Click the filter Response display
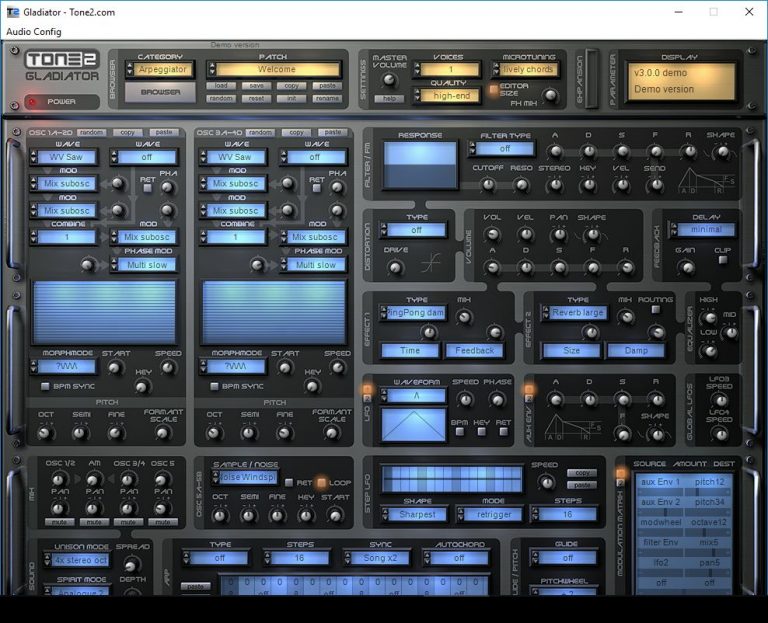The width and height of the screenshot is (768, 623). pos(420,165)
